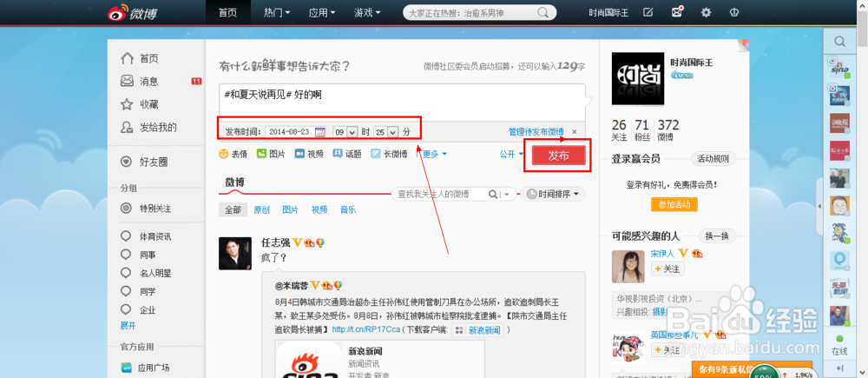The width and height of the screenshot is (868, 378).
Task: Open the 公开 visibility dropdown
Action: tap(511, 154)
